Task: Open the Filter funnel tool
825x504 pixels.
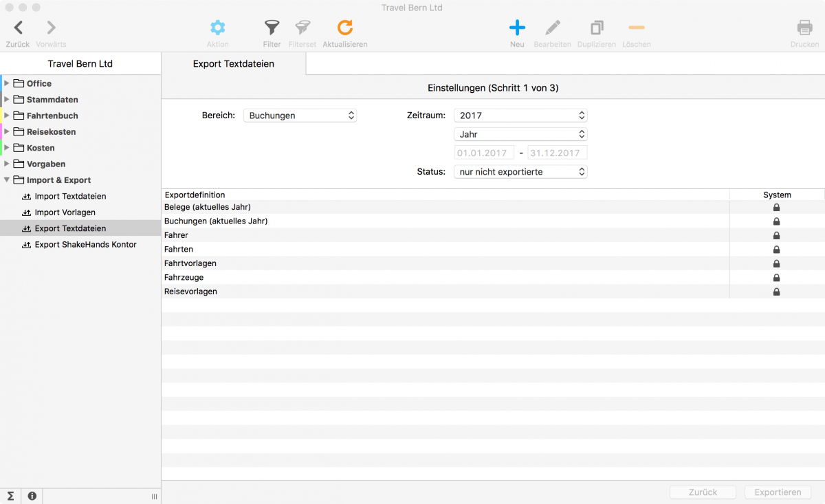Action: coord(272,28)
